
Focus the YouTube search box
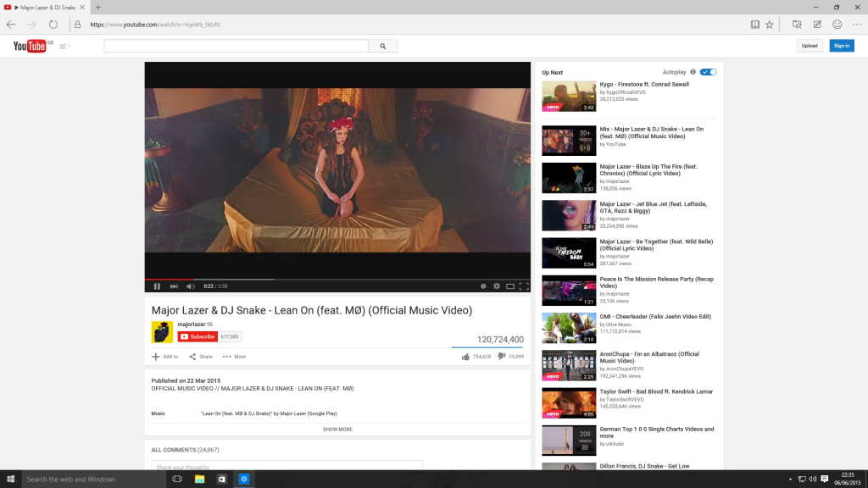tap(236, 46)
